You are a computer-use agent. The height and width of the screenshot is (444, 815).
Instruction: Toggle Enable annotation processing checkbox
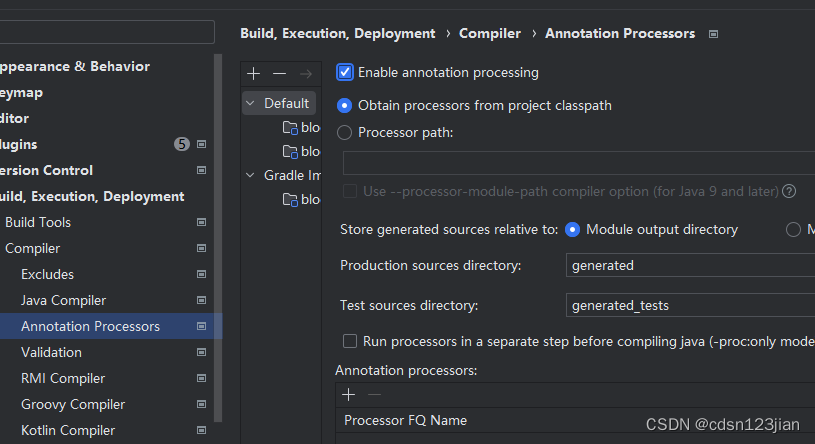click(x=345, y=72)
